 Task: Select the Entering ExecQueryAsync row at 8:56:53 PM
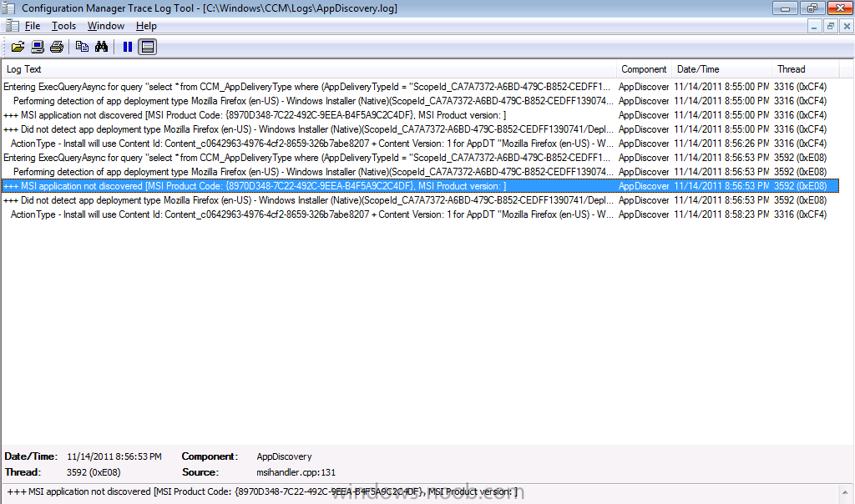point(420,158)
